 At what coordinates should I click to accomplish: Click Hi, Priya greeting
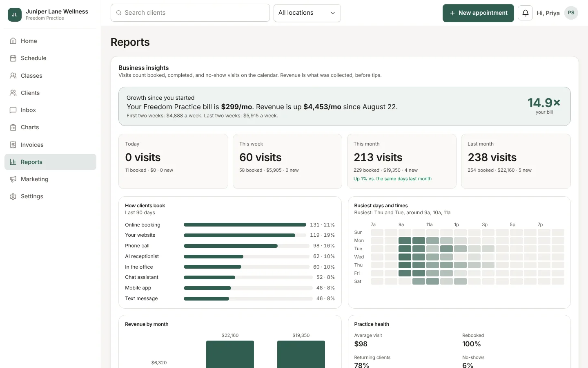tap(548, 13)
